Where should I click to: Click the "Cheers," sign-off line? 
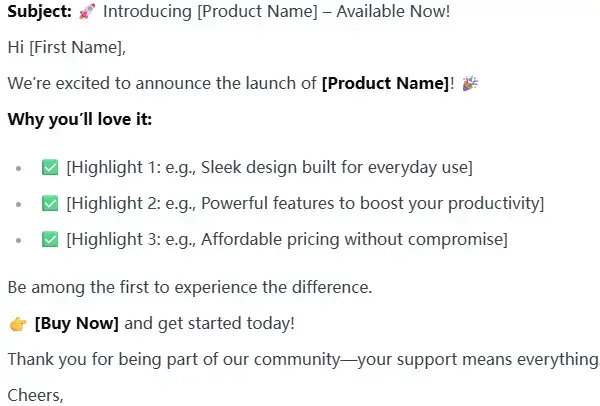(36, 394)
